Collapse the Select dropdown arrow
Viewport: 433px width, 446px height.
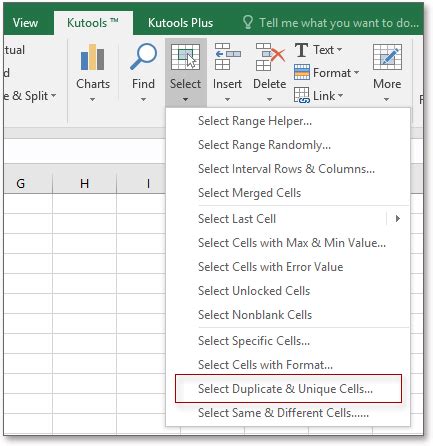pos(185,99)
